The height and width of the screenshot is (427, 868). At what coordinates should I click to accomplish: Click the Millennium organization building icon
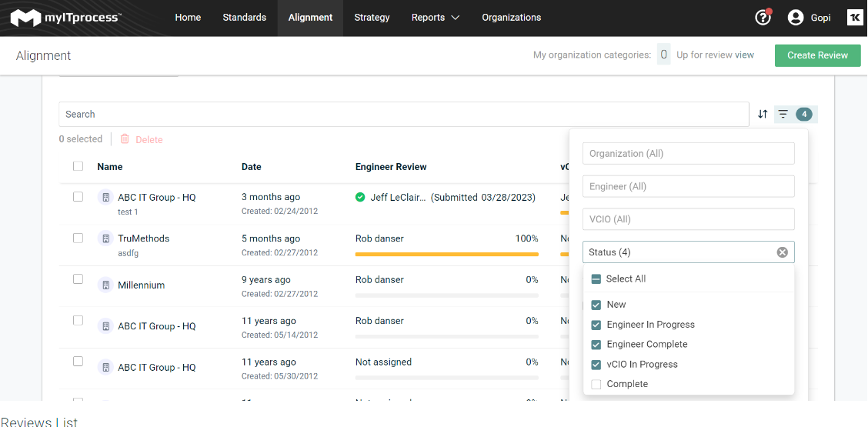105,285
